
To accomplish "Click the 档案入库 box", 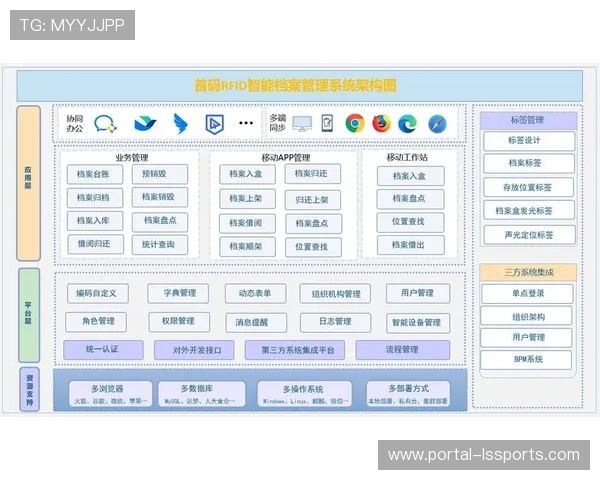I will point(95,221).
